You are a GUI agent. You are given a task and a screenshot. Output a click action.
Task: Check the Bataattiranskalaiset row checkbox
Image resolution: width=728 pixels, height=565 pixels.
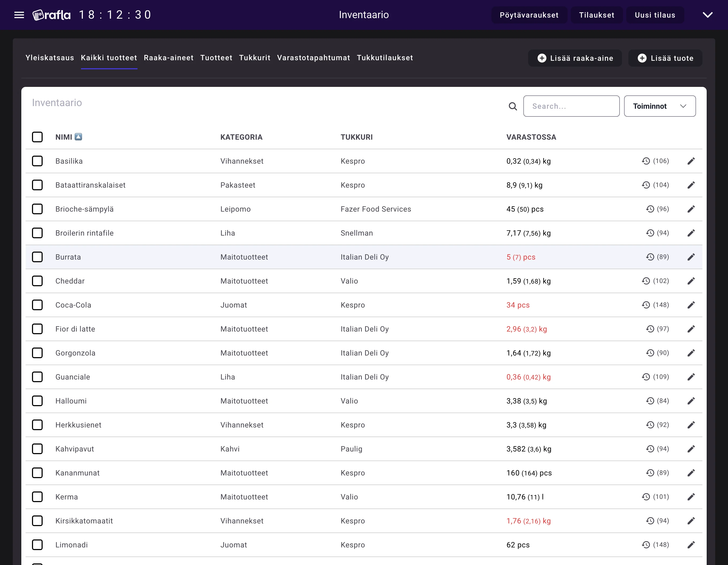[37, 185]
